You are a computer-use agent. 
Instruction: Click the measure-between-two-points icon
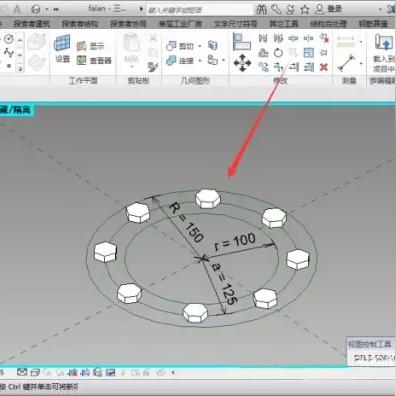[x=346, y=62]
